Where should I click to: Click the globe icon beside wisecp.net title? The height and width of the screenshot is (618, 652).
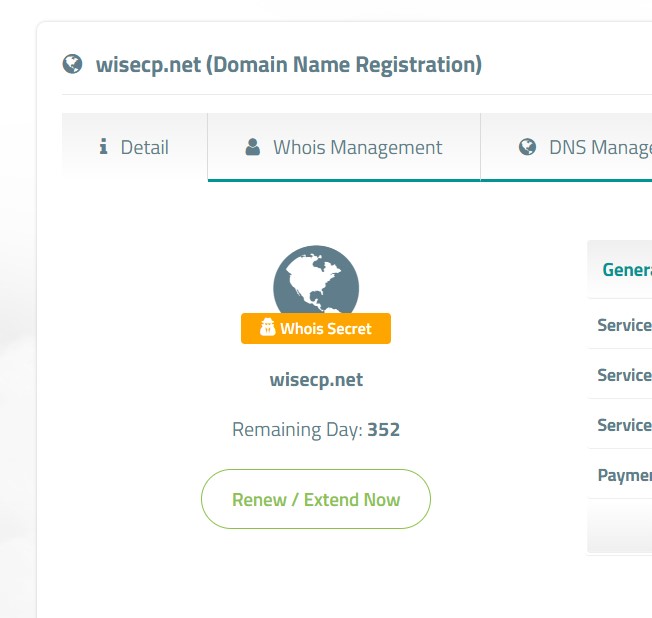pos(72,64)
